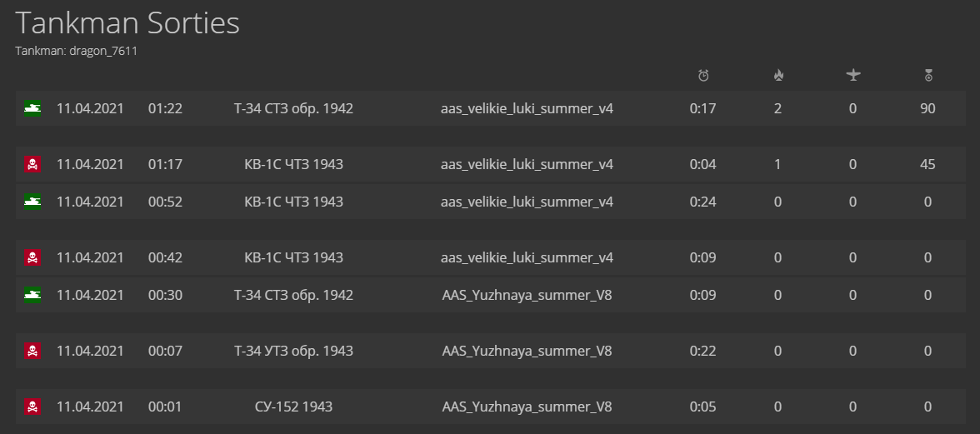Click green tank icon on 00:30 sortie

pos(32,295)
